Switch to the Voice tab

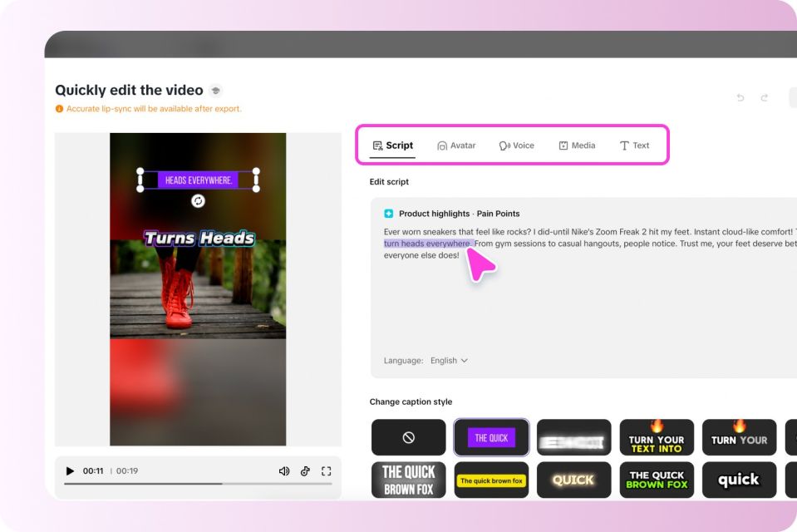point(518,145)
